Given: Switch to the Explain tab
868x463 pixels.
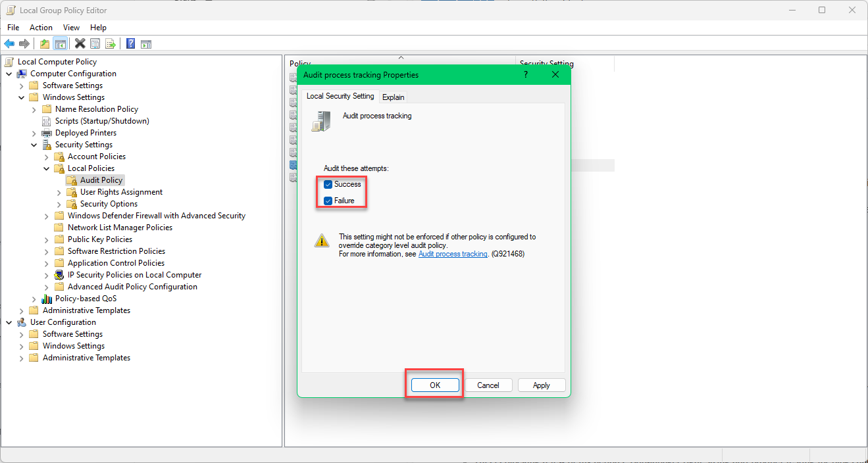Looking at the screenshot, I should pos(393,97).
